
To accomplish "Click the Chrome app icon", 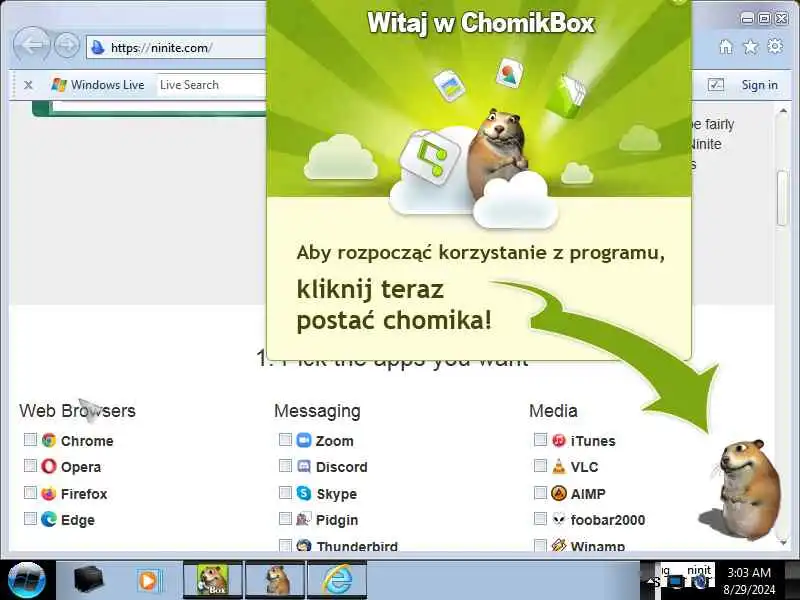I will coord(49,440).
